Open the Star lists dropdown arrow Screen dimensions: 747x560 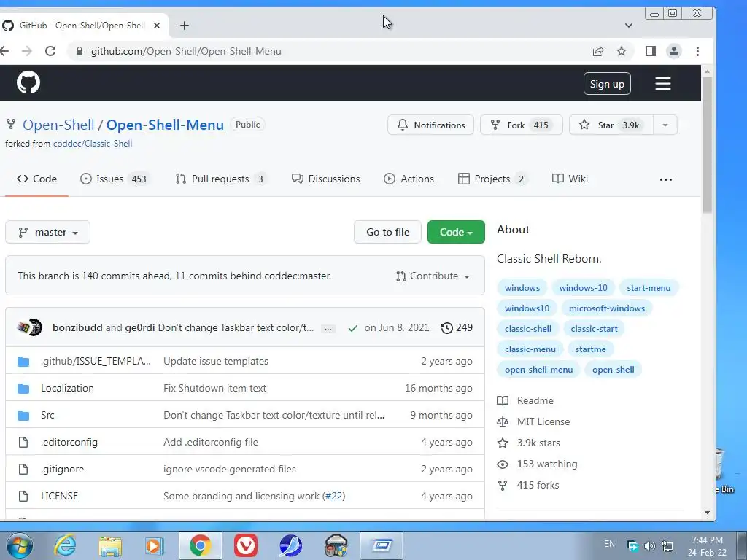[665, 125]
